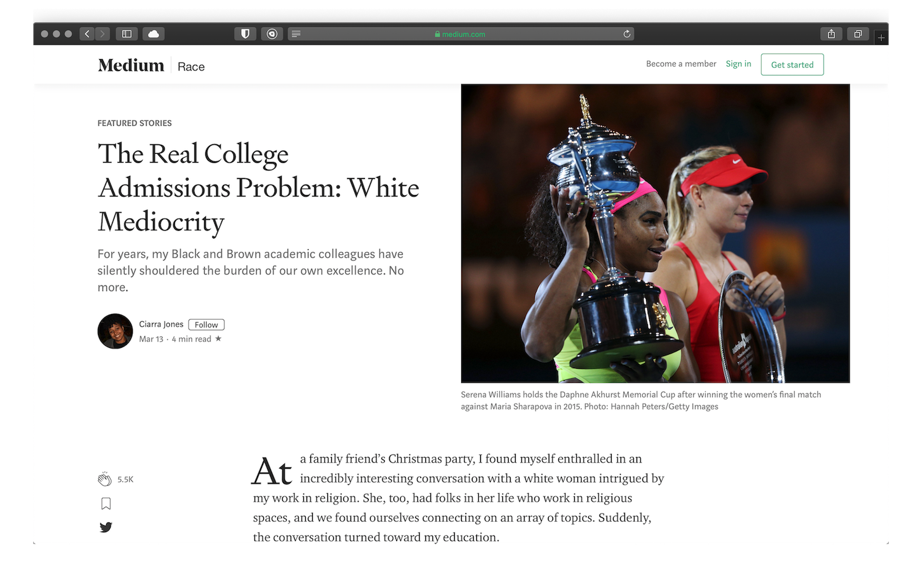The width and height of the screenshot is (922, 588).
Task: Click the Mar 13 date text
Action: click(151, 339)
